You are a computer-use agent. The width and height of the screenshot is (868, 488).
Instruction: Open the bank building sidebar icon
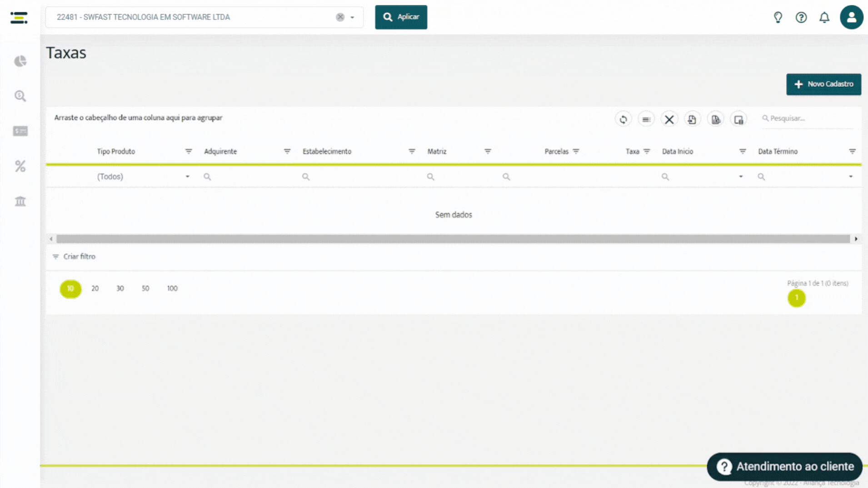pyautogui.click(x=20, y=201)
